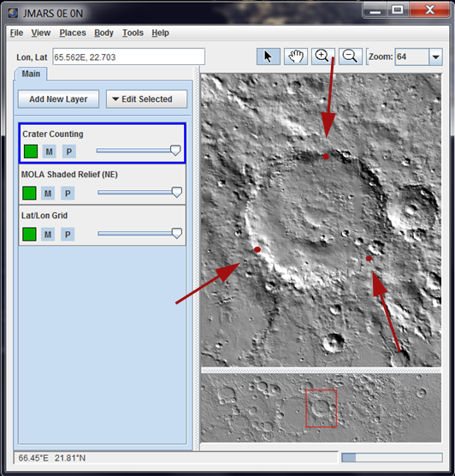This screenshot has width=455, height=476.
Task: Toggle Crater Counting M main view button
Action: point(49,152)
